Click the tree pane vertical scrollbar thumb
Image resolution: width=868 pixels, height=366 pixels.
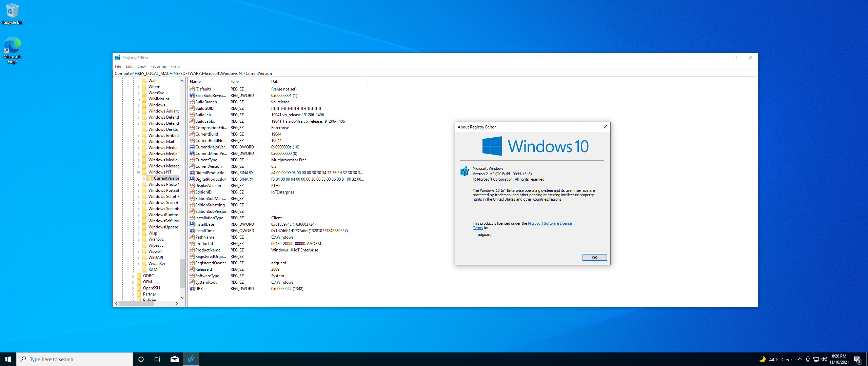(x=182, y=274)
